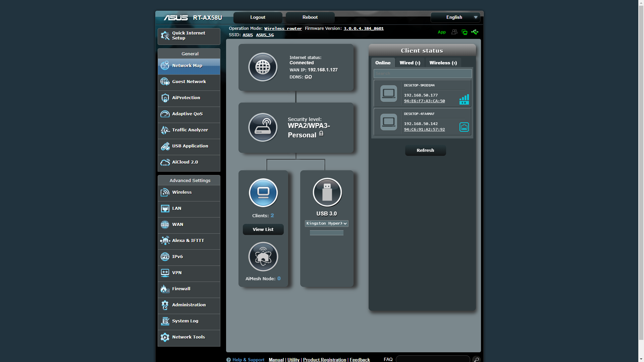
Task: Expand the Kingston HyperX USB dropdown
Action: click(x=326, y=224)
